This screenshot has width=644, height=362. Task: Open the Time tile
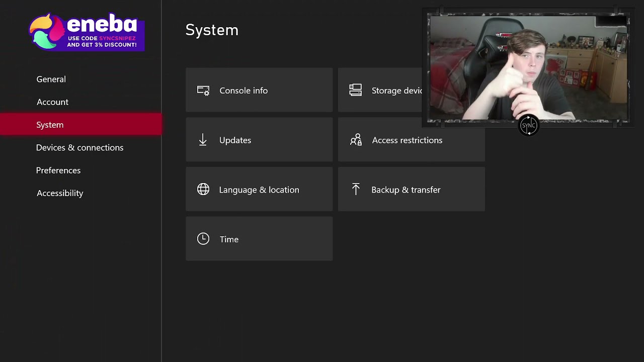(x=259, y=239)
